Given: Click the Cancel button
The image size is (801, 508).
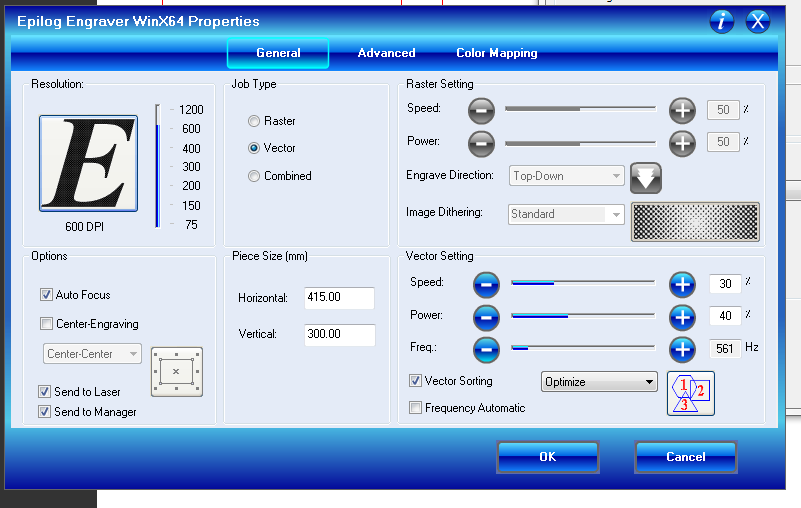Looking at the screenshot, I should click(x=686, y=457).
